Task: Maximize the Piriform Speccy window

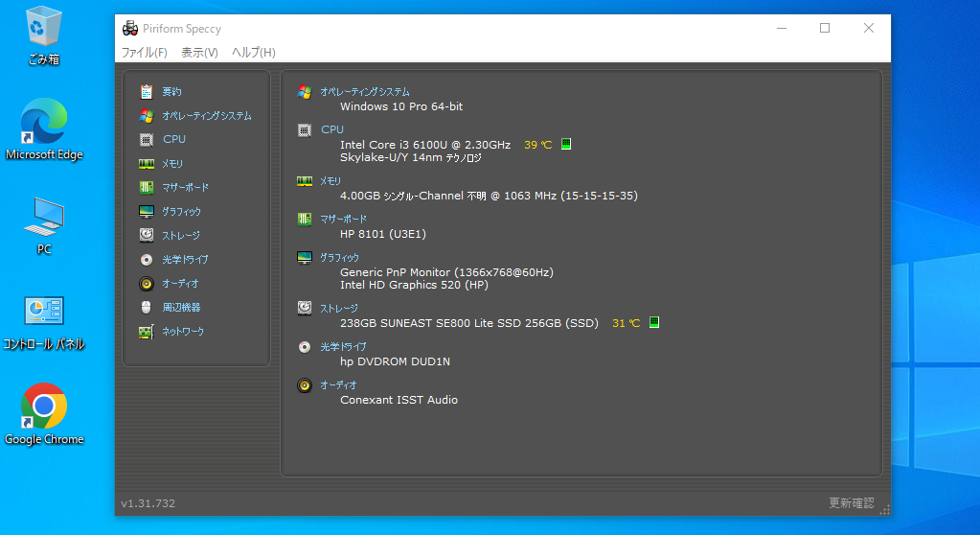Action: tap(825, 28)
